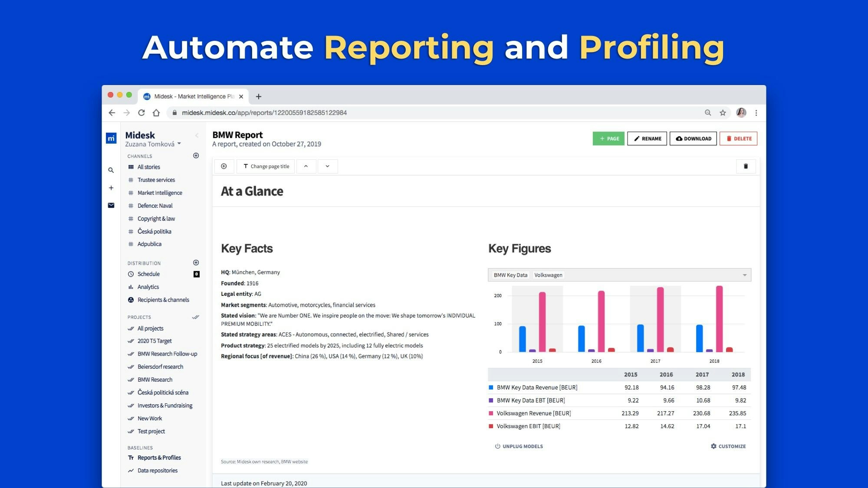Open Reports & Profiles in Baselines
The height and width of the screenshot is (488, 868).
click(159, 458)
